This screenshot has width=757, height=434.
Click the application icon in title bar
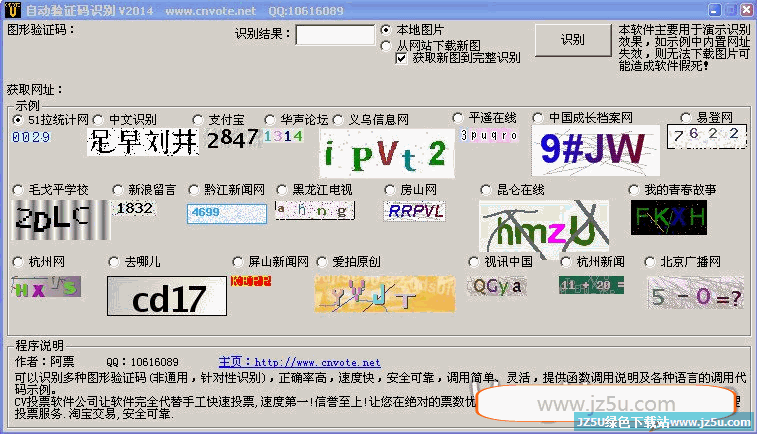click(x=13, y=10)
